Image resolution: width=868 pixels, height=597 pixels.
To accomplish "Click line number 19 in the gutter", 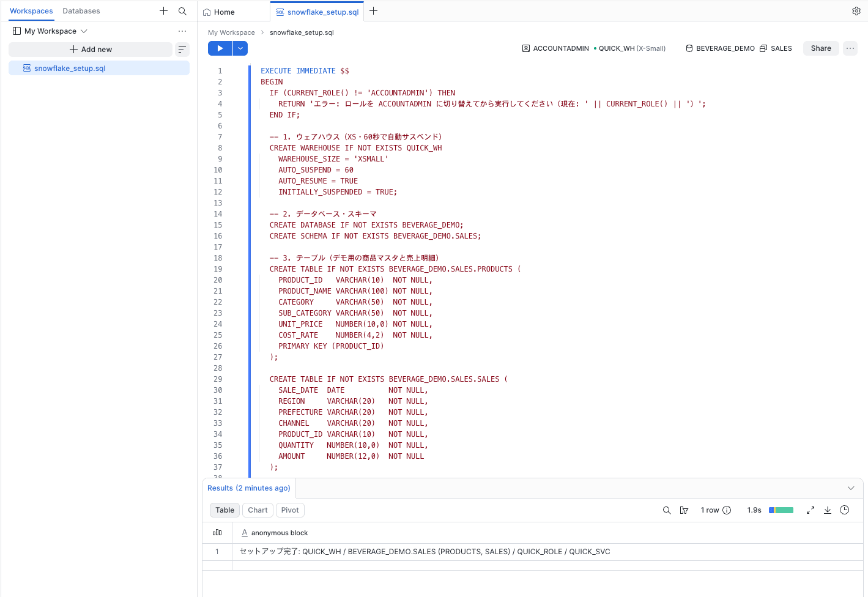I will [x=218, y=269].
